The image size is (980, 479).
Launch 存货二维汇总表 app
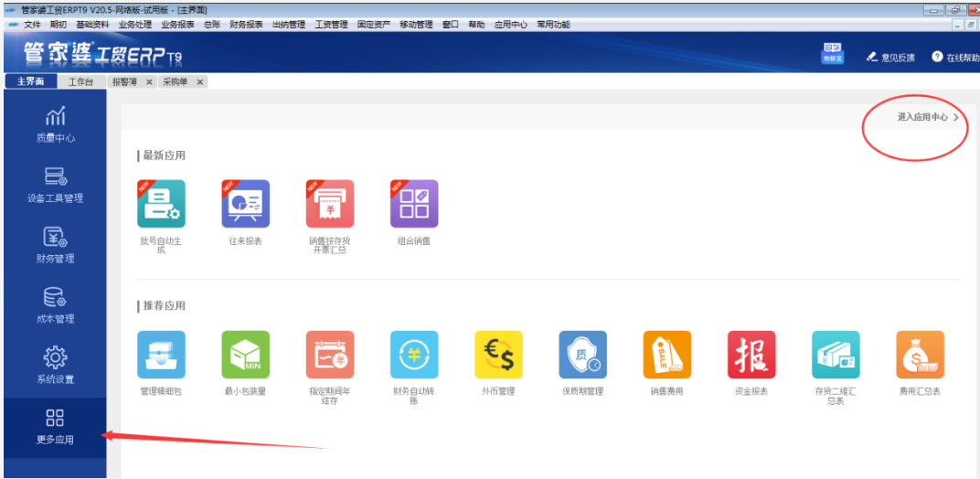[836, 355]
